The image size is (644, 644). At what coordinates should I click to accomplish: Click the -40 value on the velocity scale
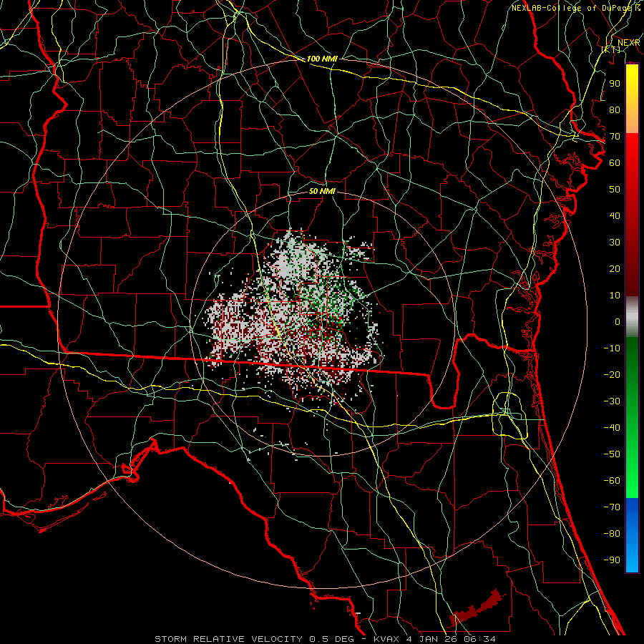click(612, 428)
